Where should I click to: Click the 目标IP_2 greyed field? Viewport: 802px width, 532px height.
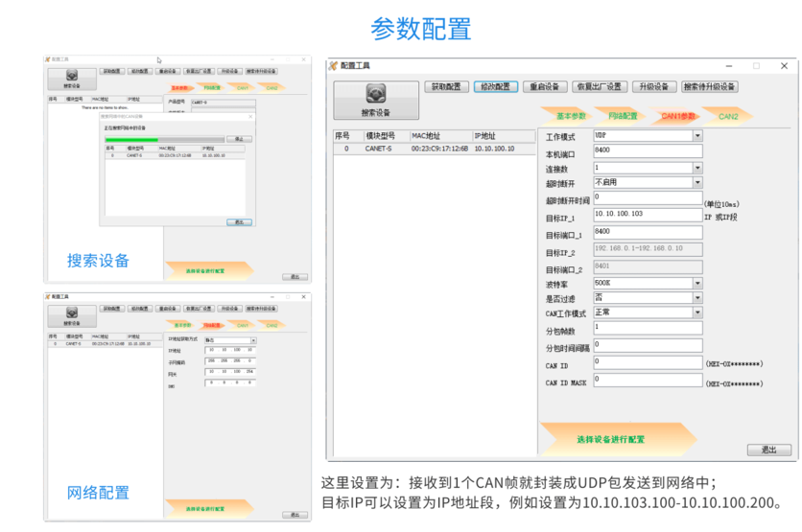[x=648, y=249]
